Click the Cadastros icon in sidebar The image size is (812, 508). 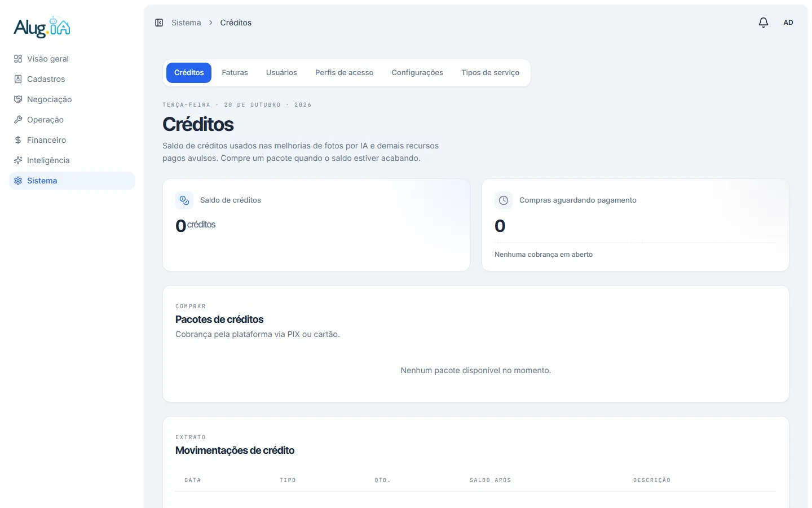pyautogui.click(x=18, y=79)
